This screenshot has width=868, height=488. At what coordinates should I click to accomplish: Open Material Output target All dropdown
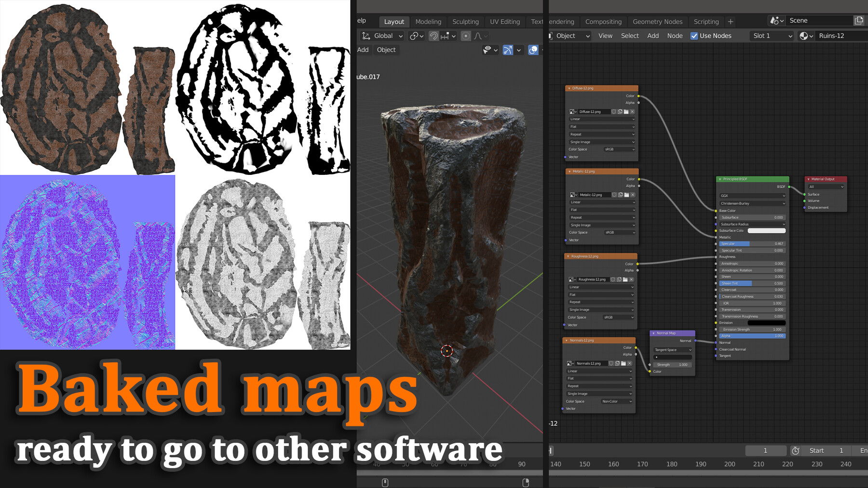tap(827, 187)
